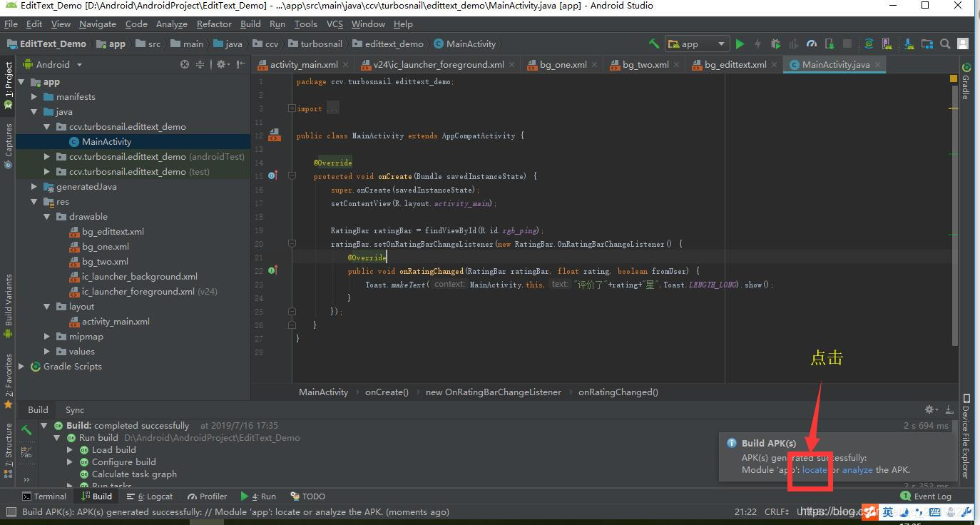Open the Device File Explorer side panel

966,436
